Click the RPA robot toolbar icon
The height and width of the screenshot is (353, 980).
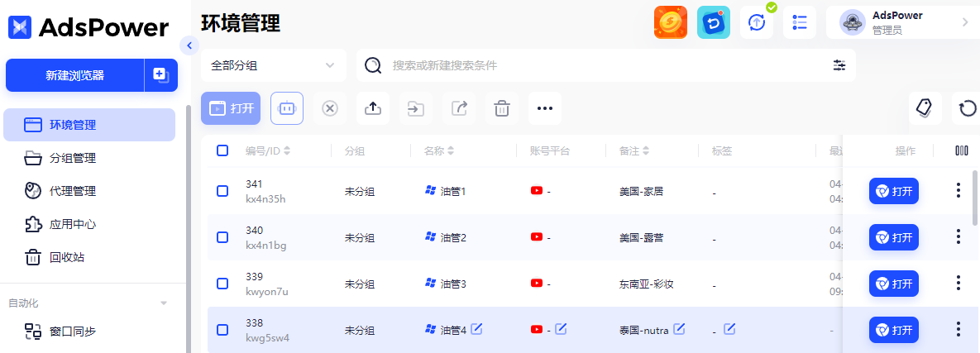pyautogui.click(x=287, y=108)
